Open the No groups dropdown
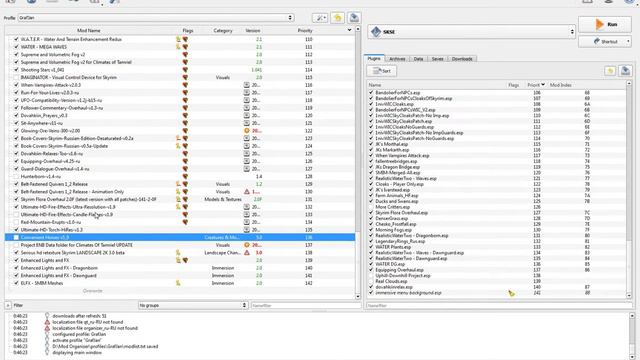The image size is (640, 360). 193,305
